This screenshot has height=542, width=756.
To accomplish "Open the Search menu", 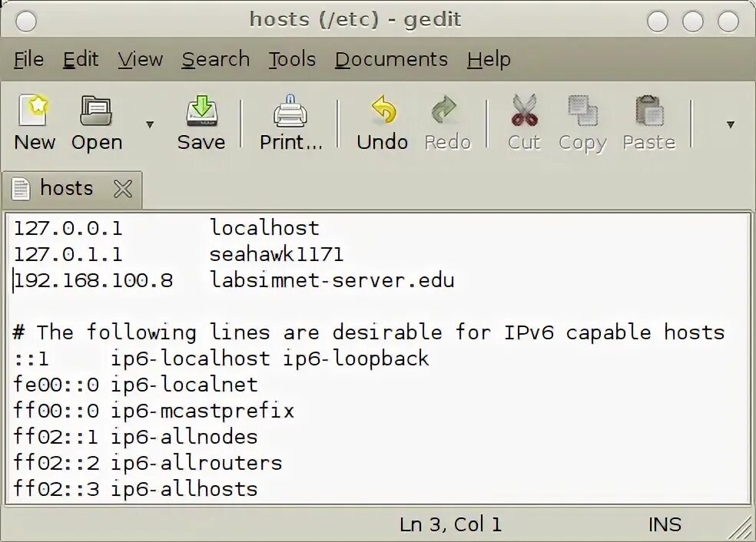I will [216, 59].
